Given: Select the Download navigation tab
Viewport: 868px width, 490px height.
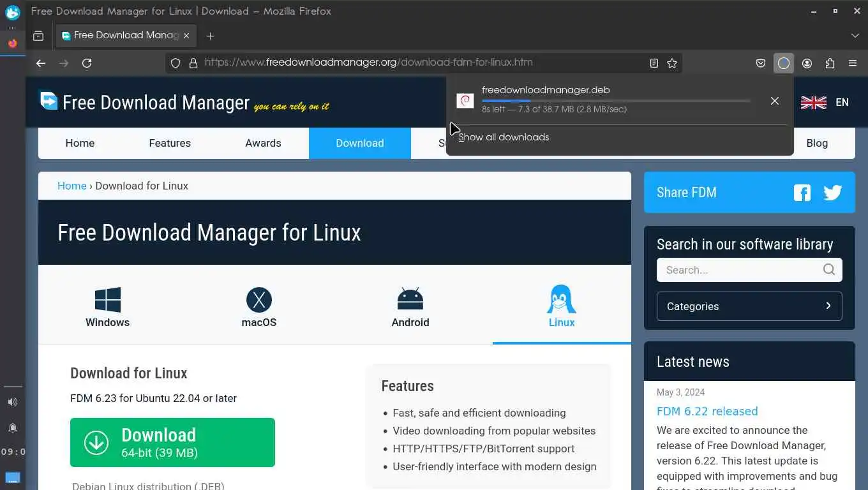Looking at the screenshot, I should [x=360, y=143].
